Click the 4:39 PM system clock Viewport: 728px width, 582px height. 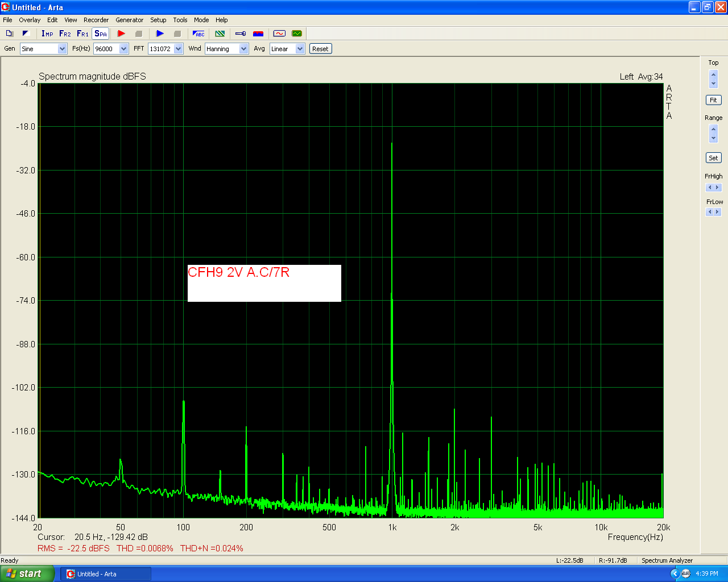tap(707, 574)
